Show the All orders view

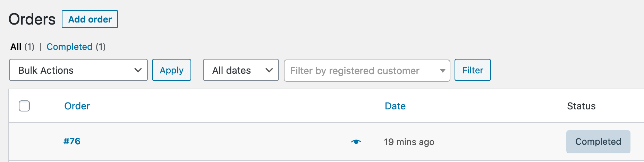(16, 47)
